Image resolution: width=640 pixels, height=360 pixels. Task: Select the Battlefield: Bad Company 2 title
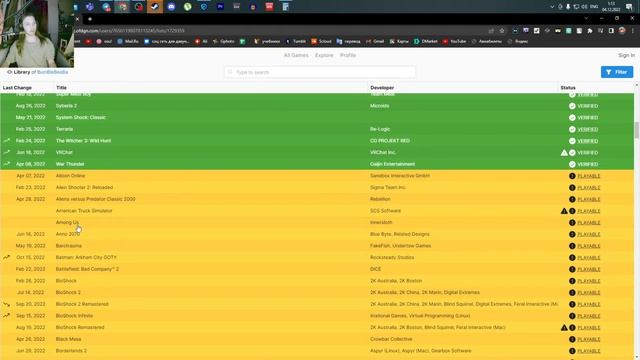(87, 269)
